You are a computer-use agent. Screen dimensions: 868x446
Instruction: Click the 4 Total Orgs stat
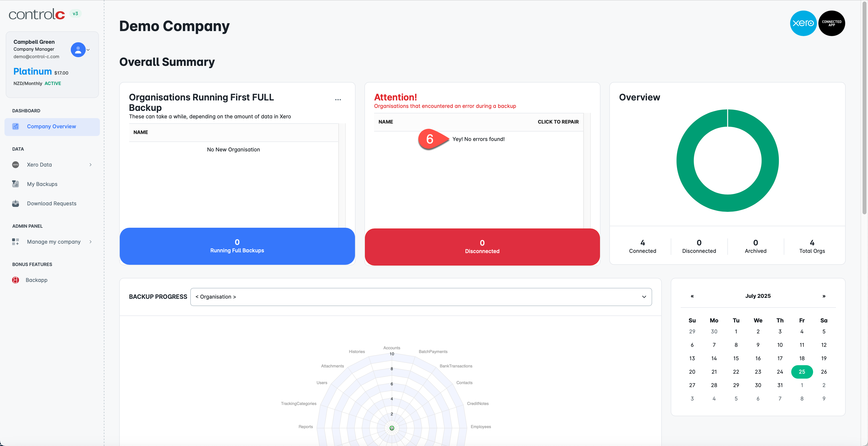pyautogui.click(x=812, y=246)
